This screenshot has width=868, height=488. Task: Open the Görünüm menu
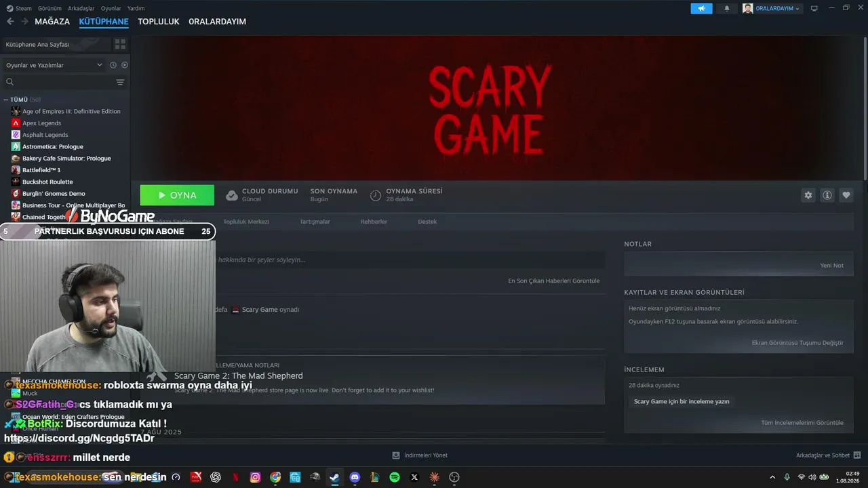(x=50, y=8)
